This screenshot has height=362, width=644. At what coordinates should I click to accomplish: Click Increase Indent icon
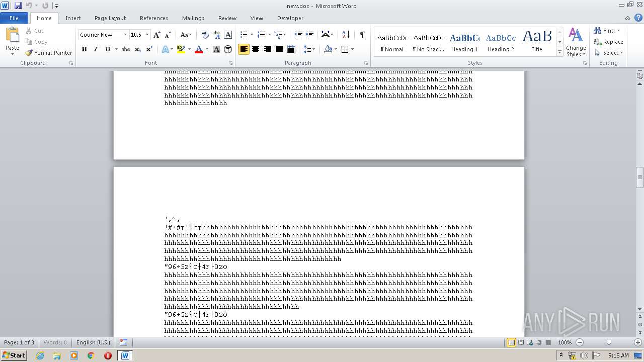pyautogui.click(x=310, y=35)
